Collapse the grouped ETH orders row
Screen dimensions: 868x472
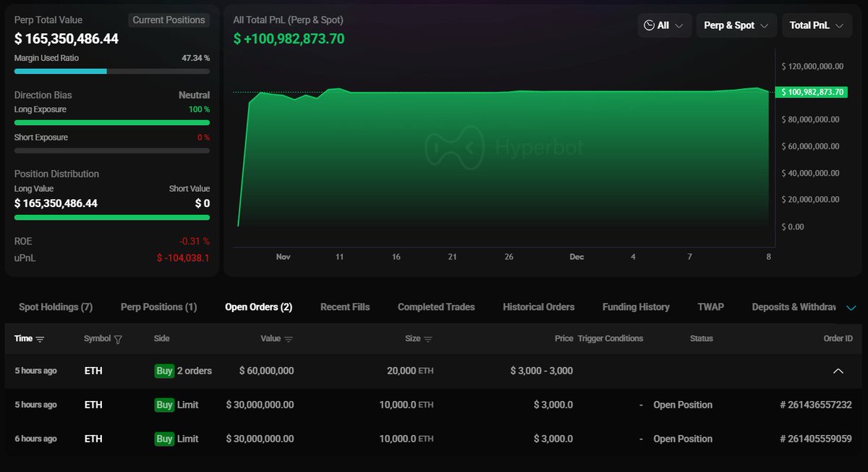[x=838, y=371]
